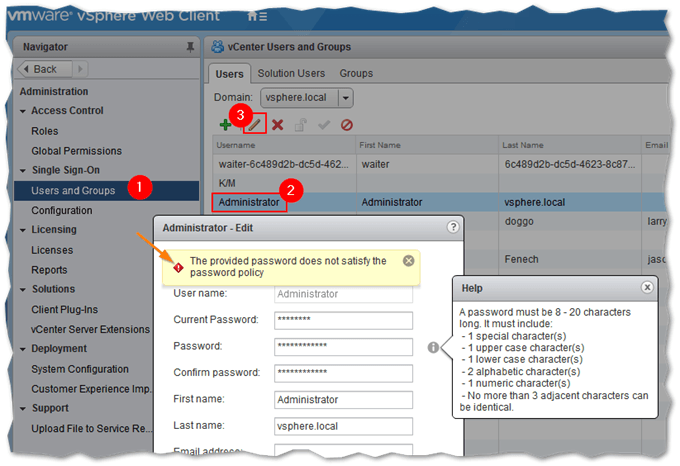The height and width of the screenshot is (466, 680).
Task: Click the red delete user icon
Action: [278, 125]
